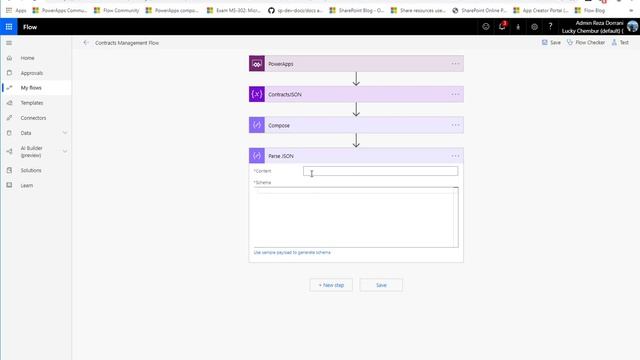Click the back arrow beside Contracts Management Flow

tap(86, 42)
